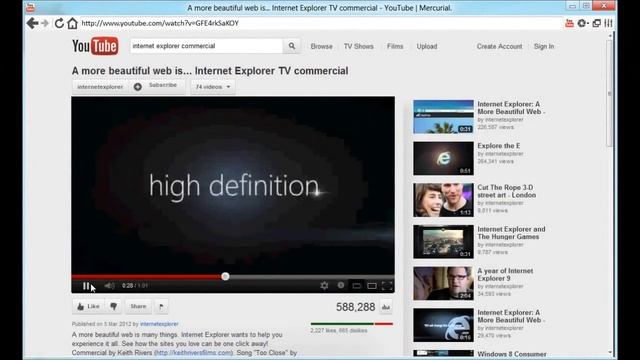Click the watch later clock icon in player

click(x=341, y=285)
